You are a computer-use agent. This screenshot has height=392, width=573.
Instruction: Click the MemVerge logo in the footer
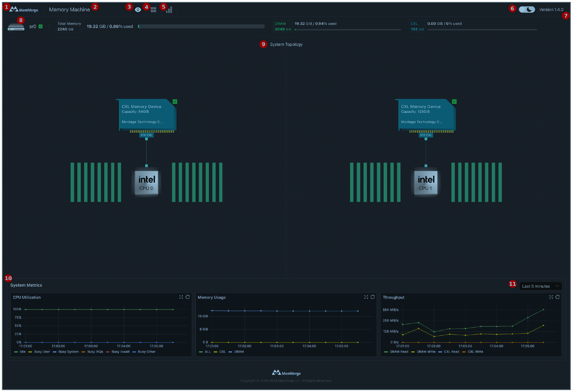tap(286, 373)
